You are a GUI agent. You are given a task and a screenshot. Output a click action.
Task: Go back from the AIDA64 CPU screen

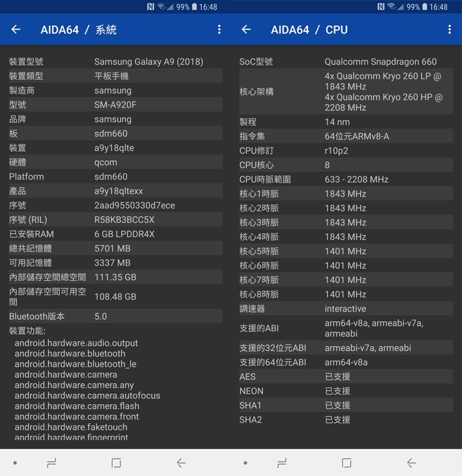(x=246, y=30)
